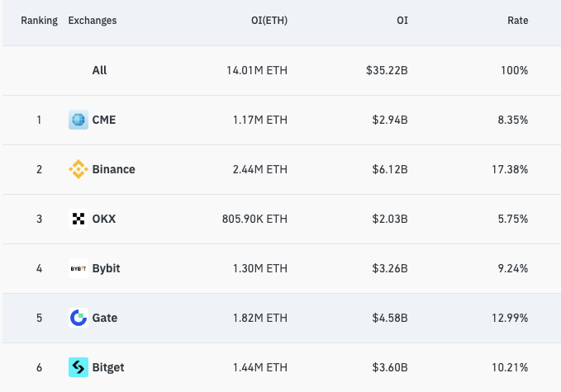
Task: Go to the Gate exchange name
Action: [105, 318]
